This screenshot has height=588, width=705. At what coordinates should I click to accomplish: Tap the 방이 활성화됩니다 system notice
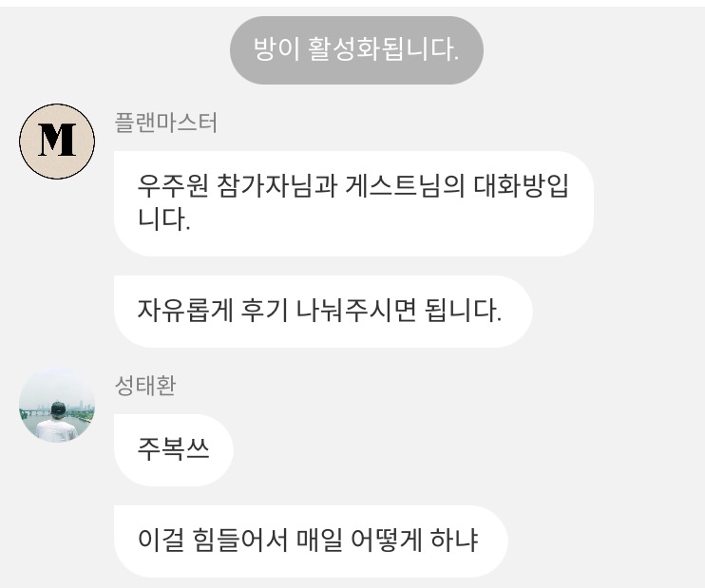coord(356,50)
